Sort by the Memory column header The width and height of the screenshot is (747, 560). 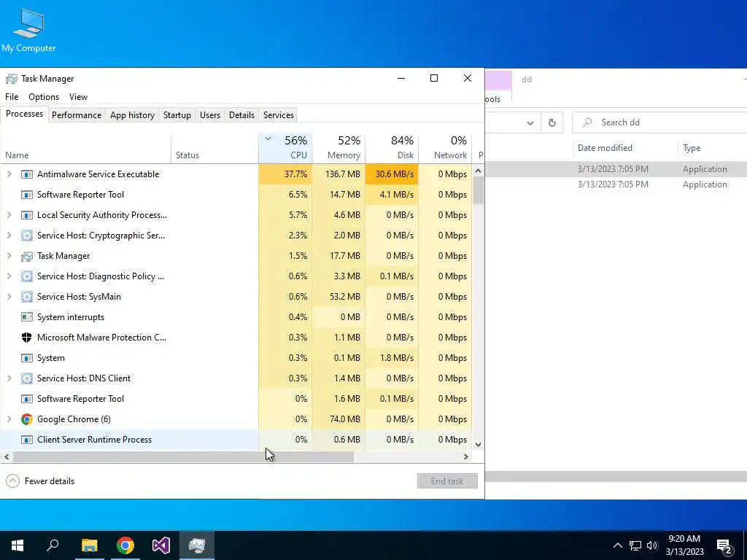pyautogui.click(x=338, y=148)
